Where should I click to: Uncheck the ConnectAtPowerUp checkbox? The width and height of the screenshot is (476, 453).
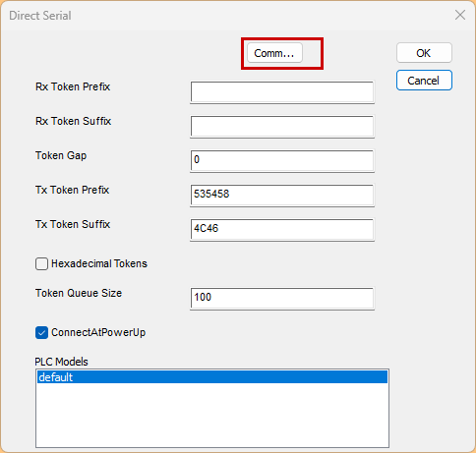click(x=41, y=332)
